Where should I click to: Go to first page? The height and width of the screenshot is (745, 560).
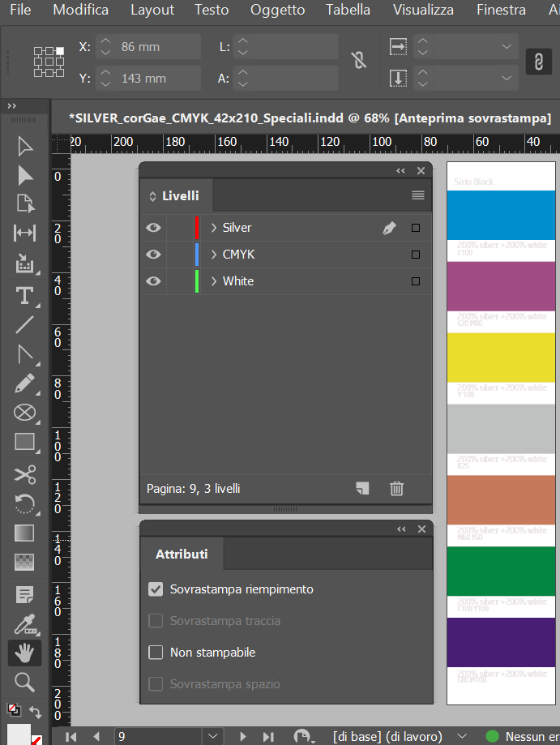(x=71, y=736)
